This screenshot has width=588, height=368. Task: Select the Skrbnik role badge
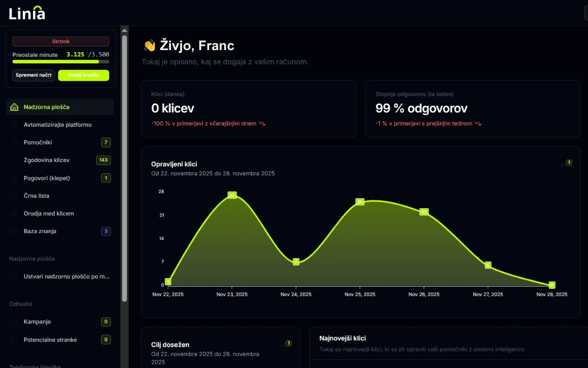pos(61,41)
